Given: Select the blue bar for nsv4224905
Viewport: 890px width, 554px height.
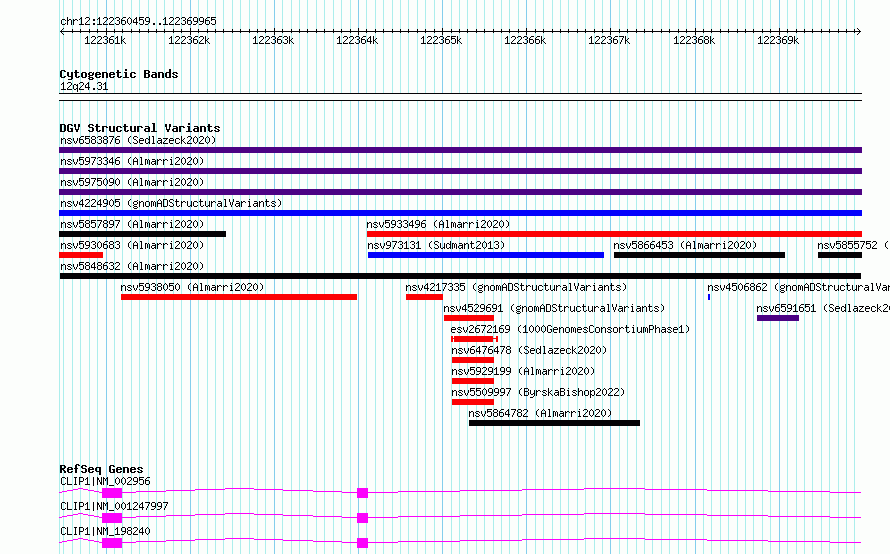Looking at the screenshot, I should 460,213.
